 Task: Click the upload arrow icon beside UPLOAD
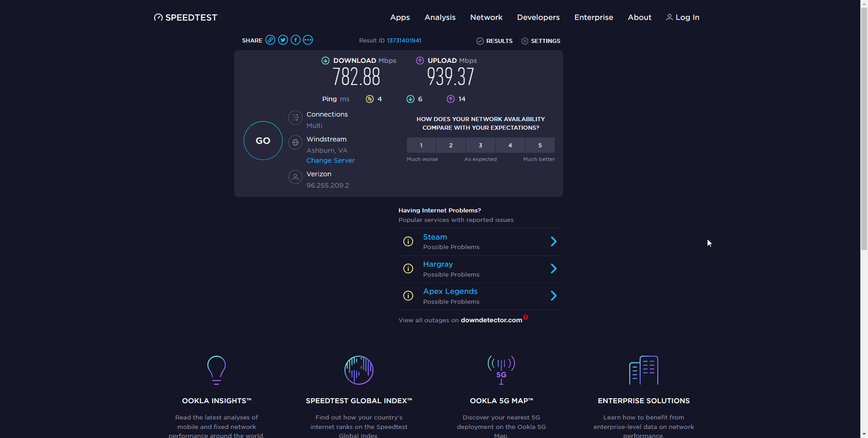point(420,61)
